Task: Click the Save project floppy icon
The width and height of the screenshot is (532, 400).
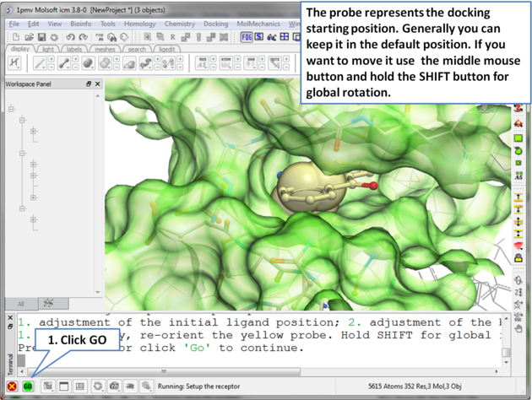Action: [41, 37]
